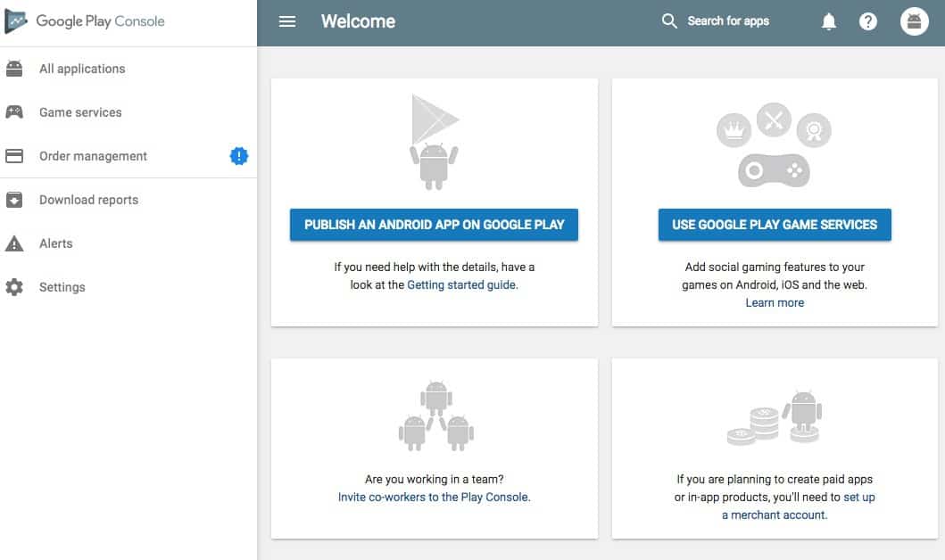Open the hamburger menu icon
Screen dimensions: 945x560
click(x=286, y=21)
